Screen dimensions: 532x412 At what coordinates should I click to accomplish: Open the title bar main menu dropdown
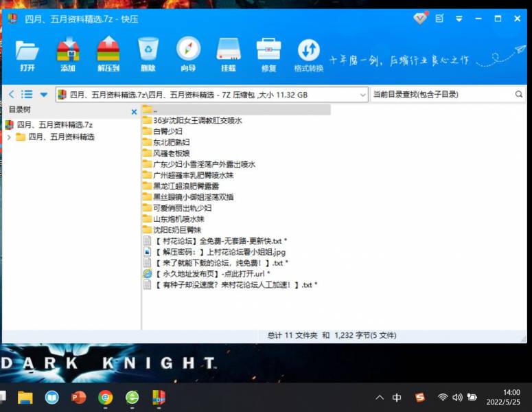tap(459, 19)
